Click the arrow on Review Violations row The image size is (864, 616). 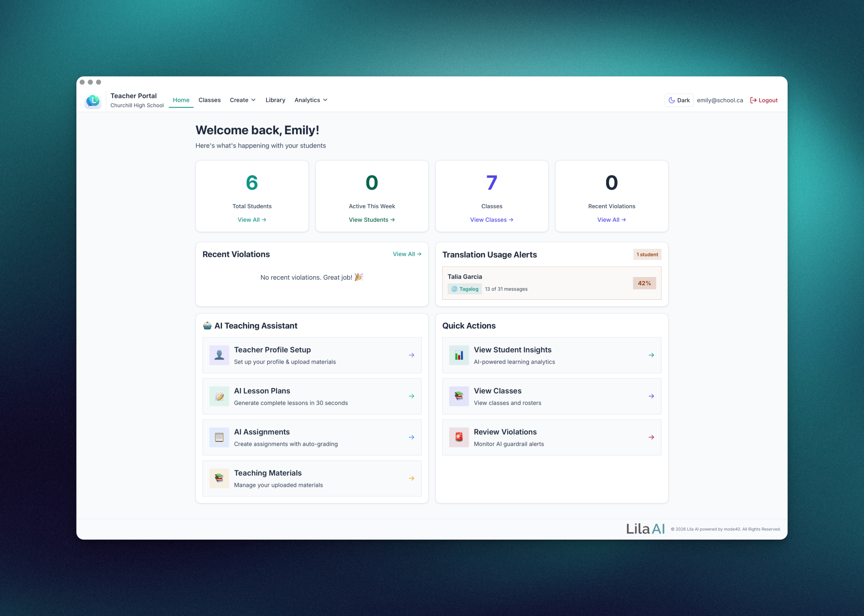(x=651, y=437)
